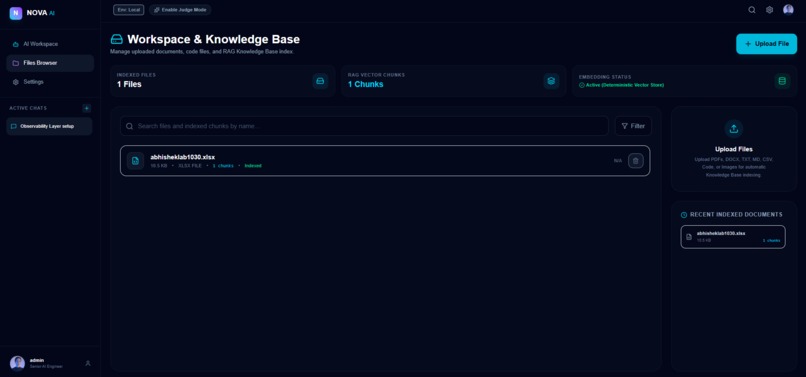This screenshot has height=377, width=806.
Task: Open Settings in sidebar
Action: tap(50, 82)
